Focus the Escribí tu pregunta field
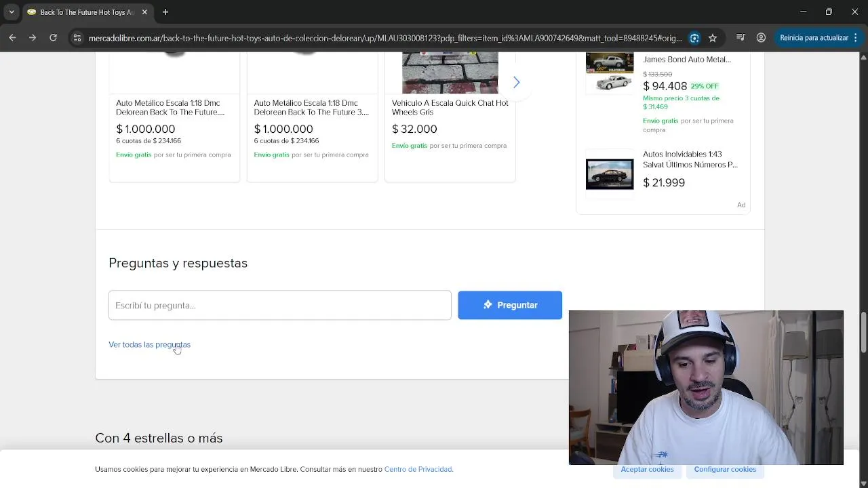This screenshot has width=868, height=488. coord(280,305)
